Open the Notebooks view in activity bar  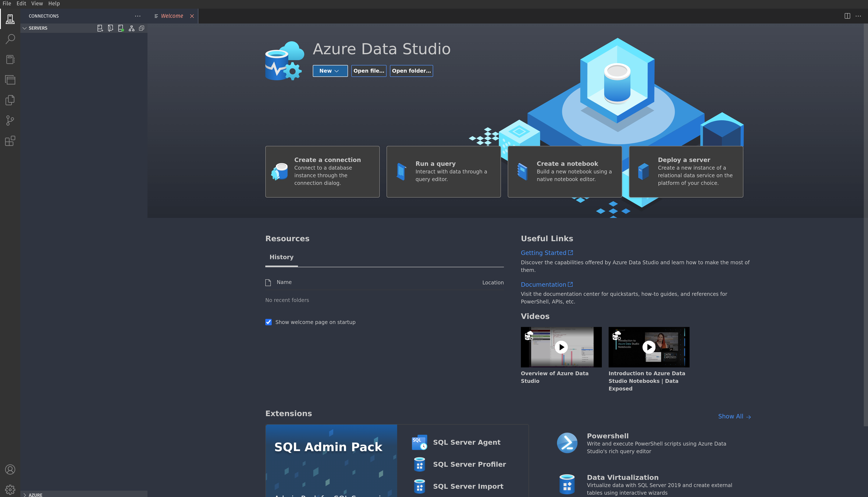tap(10, 59)
